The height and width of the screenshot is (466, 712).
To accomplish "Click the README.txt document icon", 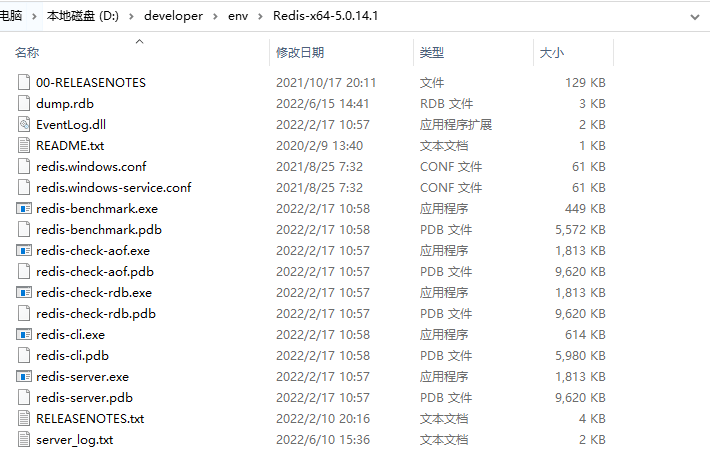I will [x=24, y=145].
